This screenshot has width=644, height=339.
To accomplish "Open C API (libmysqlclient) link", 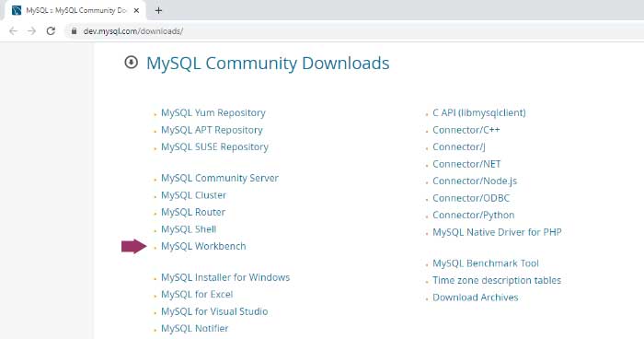I will (x=479, y=112).
